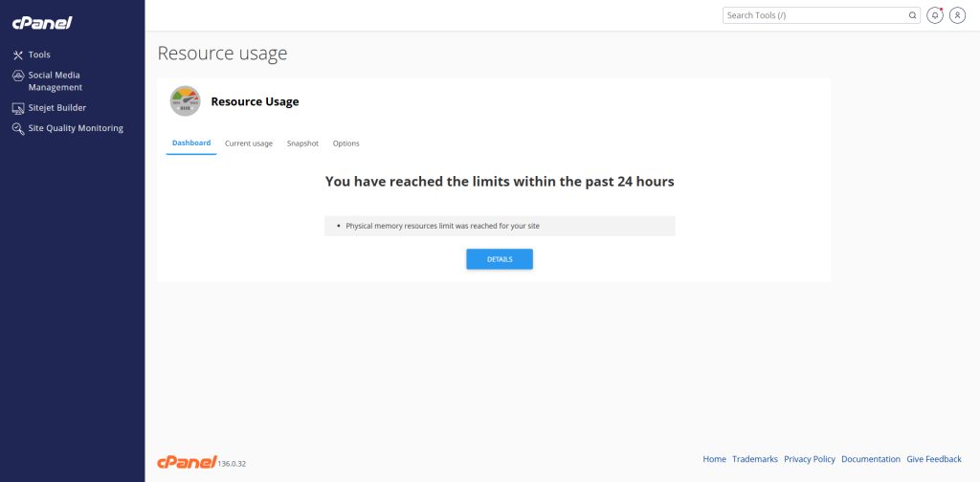Click the white cPanel logo in the sidebar

click(42, 23)
